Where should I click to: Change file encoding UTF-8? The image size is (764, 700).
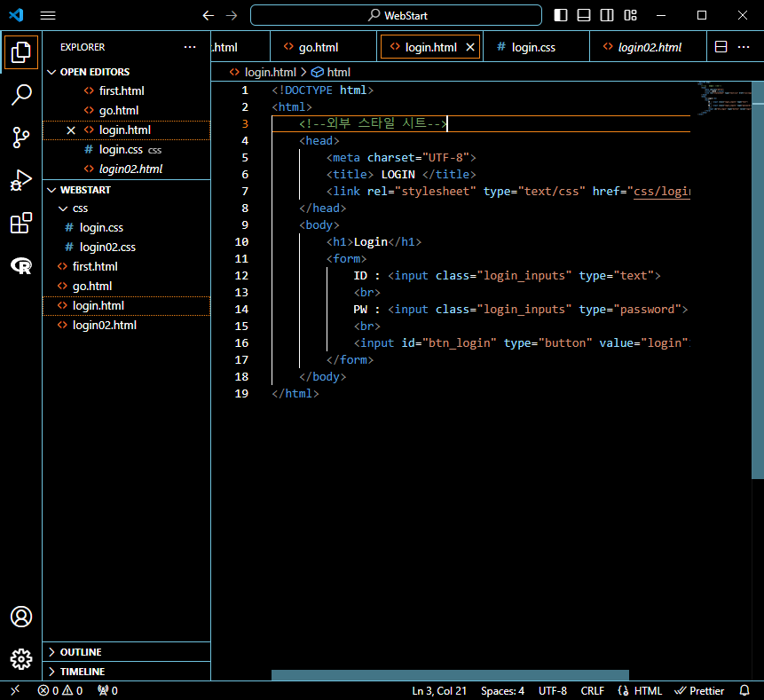[553, 690]
